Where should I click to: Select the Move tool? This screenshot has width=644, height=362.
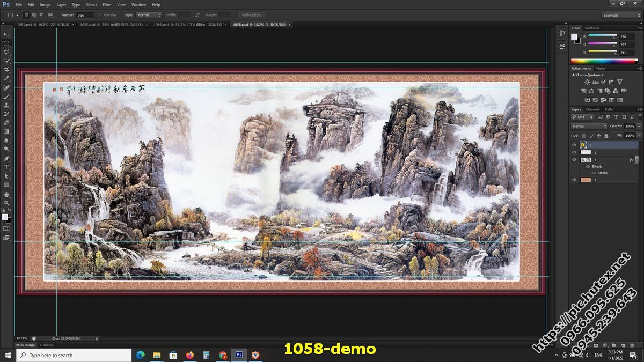click(x=6, y=34)
